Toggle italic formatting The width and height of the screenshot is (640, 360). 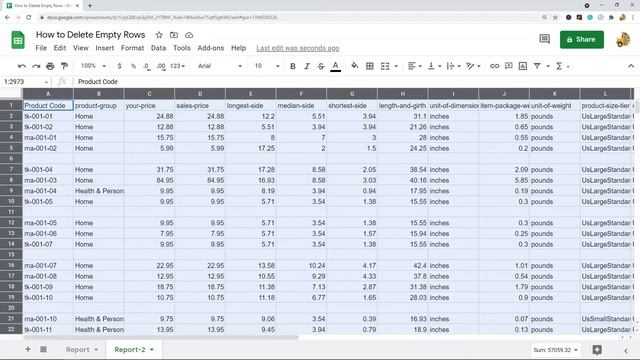pos(307,66)
